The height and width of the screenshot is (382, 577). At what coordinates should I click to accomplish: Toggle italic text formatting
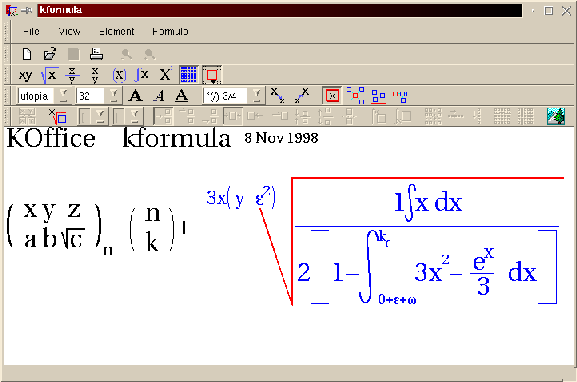coord(159,96)
